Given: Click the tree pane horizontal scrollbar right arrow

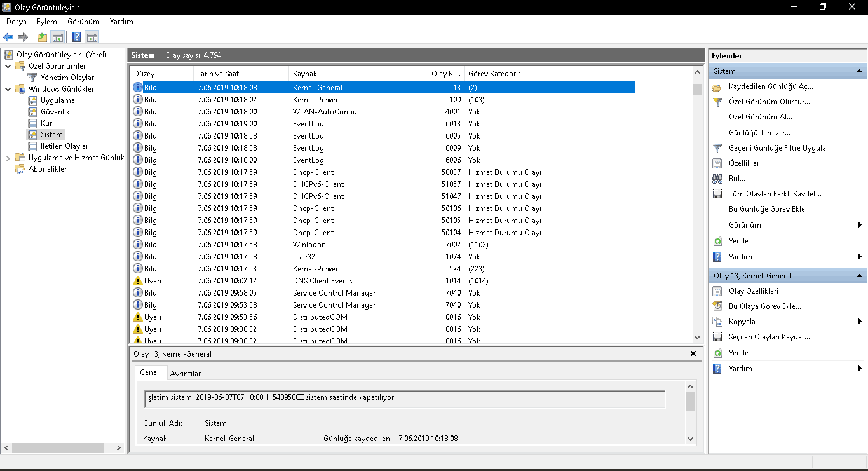Looking at the screenshot, I should 118,448.
